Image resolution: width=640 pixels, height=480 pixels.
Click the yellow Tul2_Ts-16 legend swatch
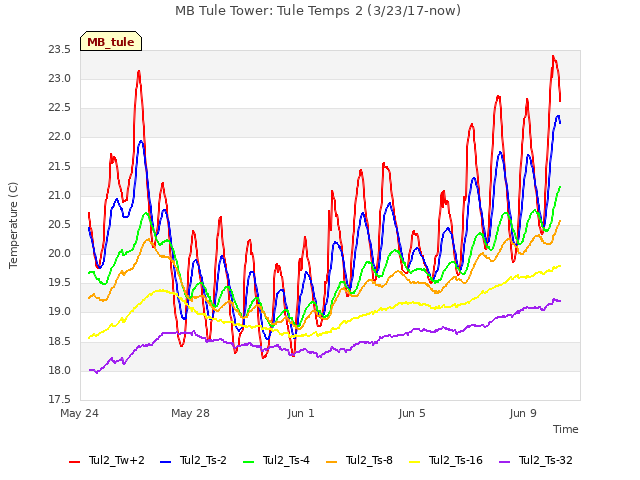point(415,462)
